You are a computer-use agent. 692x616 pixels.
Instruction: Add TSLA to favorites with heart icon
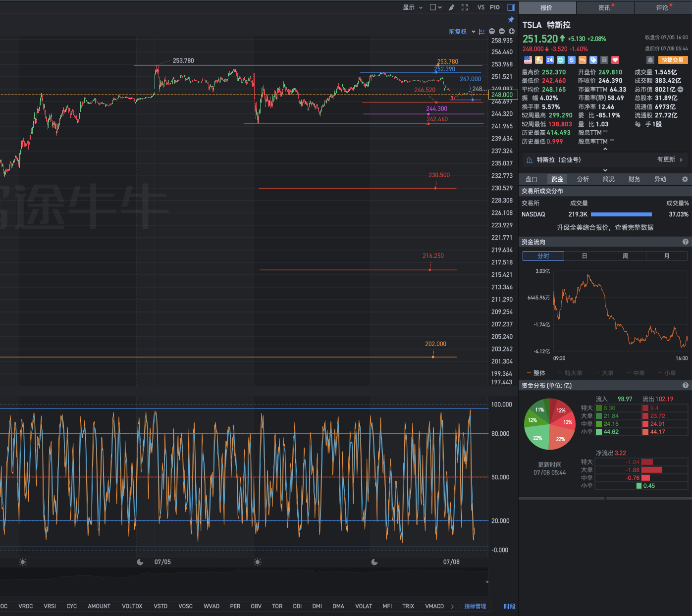click(615, 60)
